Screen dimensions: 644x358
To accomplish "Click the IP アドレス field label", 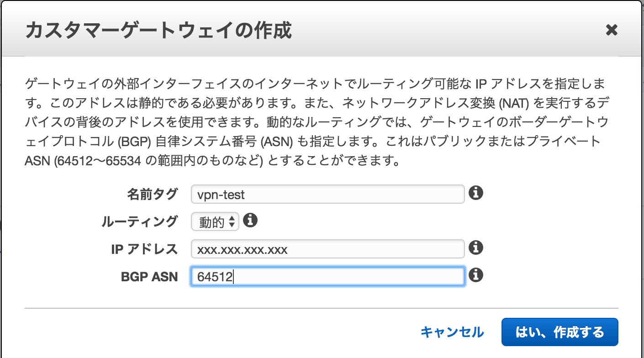I will click(x=144, y=249).
